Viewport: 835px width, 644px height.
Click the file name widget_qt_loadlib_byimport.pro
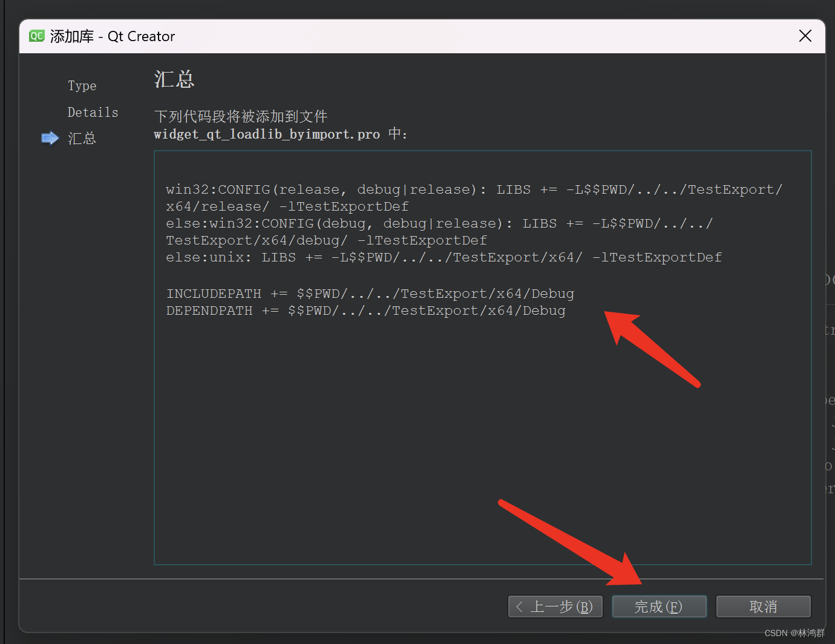pos(267,134)
